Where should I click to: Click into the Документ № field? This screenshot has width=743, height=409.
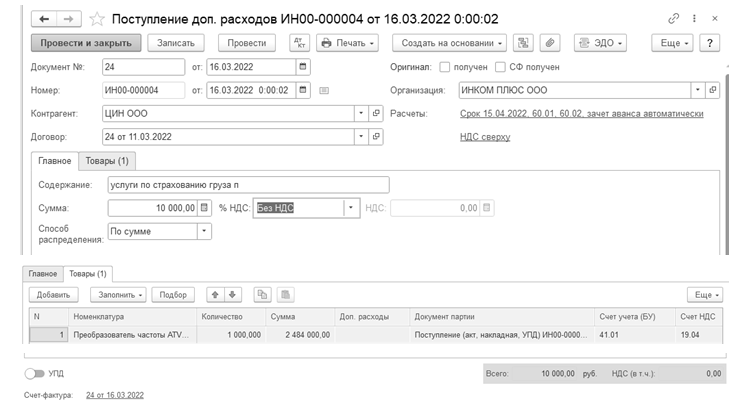pos(144,67)
